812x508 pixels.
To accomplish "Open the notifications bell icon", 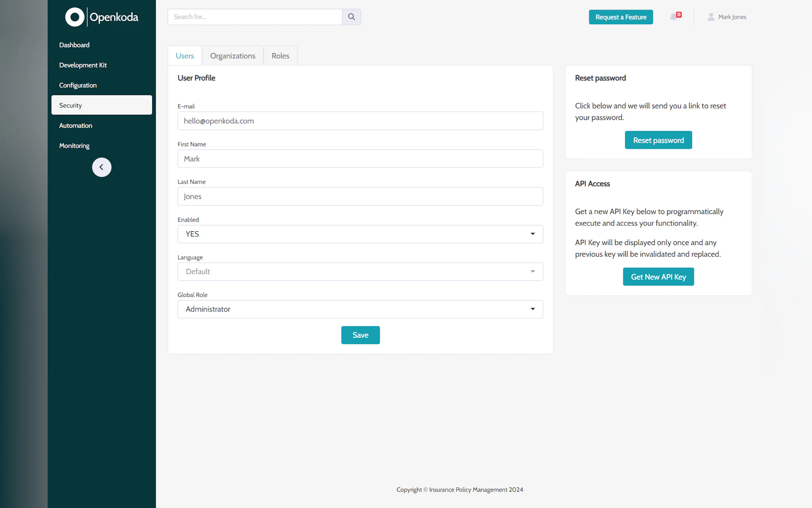I will pos(673,17).
